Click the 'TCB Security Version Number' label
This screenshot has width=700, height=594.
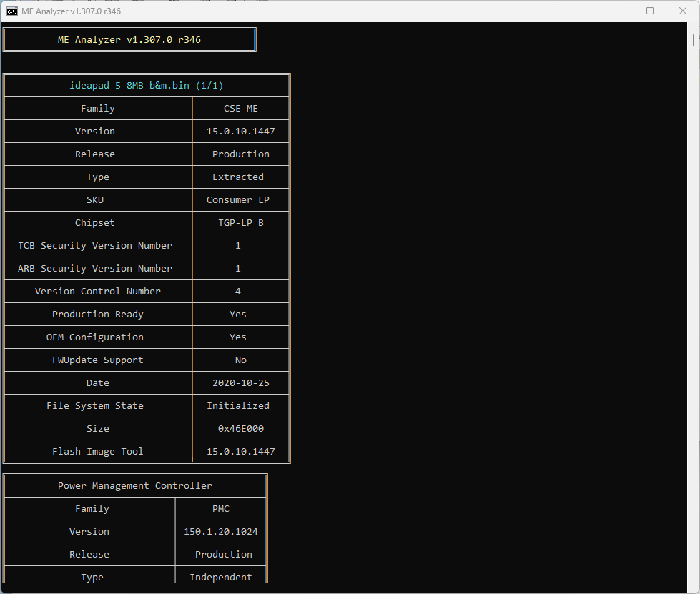(x=95, y=245)
